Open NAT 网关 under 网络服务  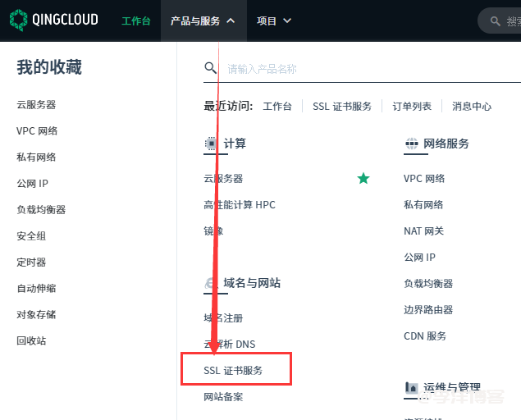point(423,231)
